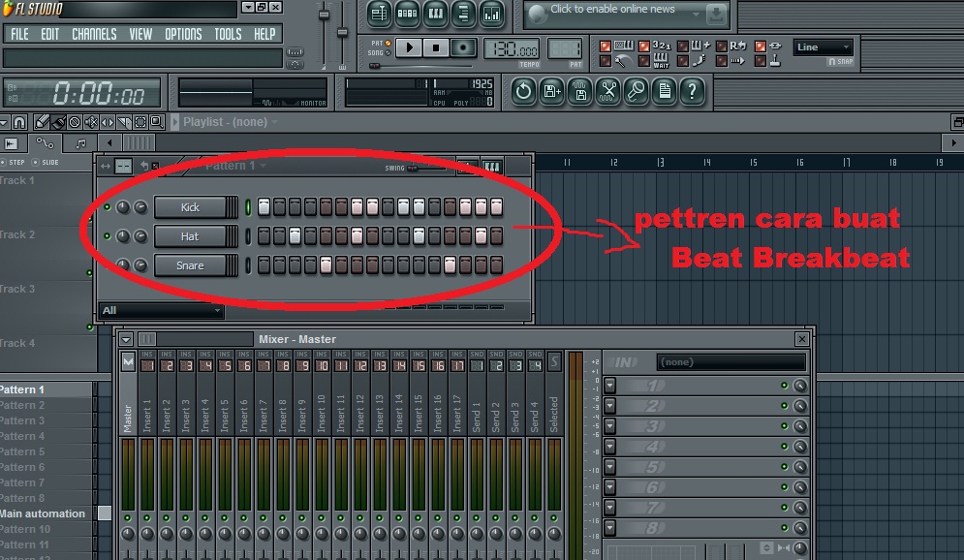Click the Snare channel button

point(190,265)
